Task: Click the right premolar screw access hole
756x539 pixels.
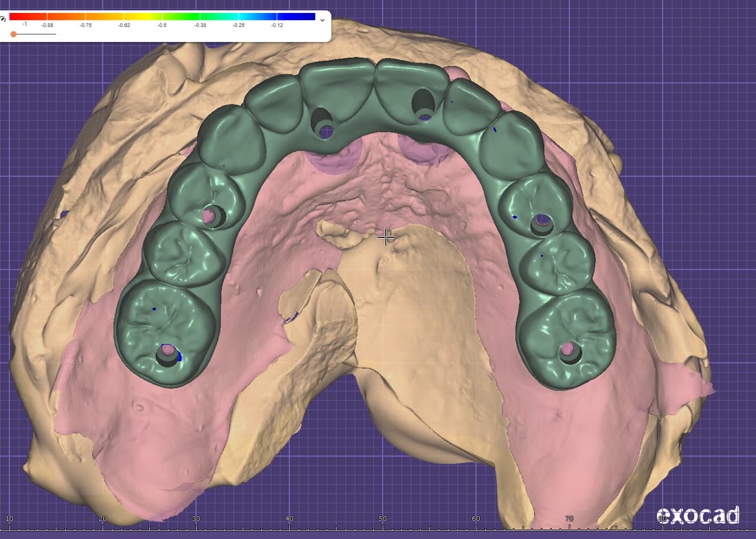Action: pos(542,223)
